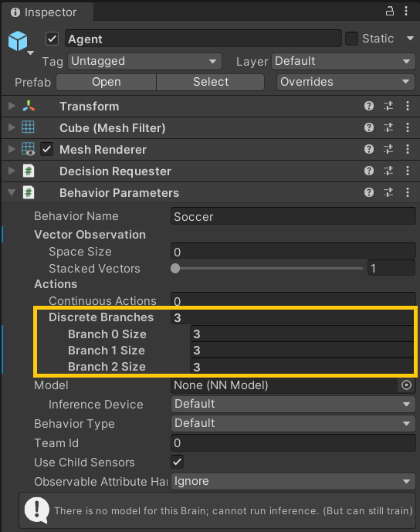The width and height of the screenshot is (420, 532).
Task: Open the Layer dropdown showing Default
Action: [x=344, y=62]
